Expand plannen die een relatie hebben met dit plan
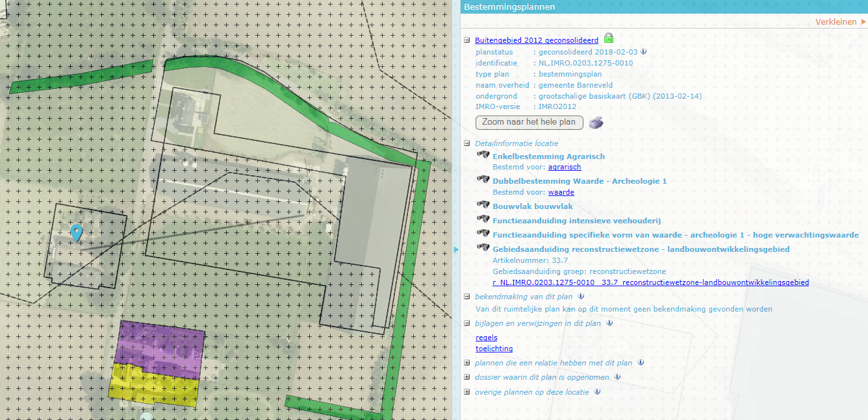Screen dimensions: 868x420 click(467, 364)
